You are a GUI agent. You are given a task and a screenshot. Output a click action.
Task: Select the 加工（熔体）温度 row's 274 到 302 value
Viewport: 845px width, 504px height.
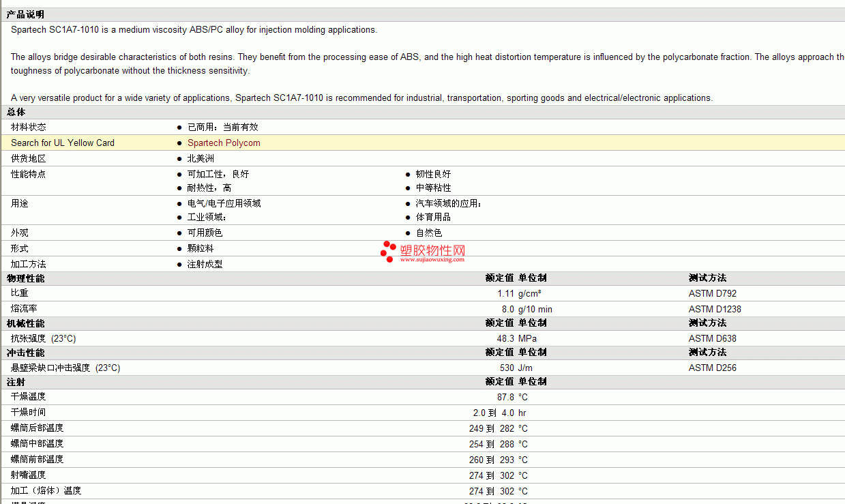492,491
